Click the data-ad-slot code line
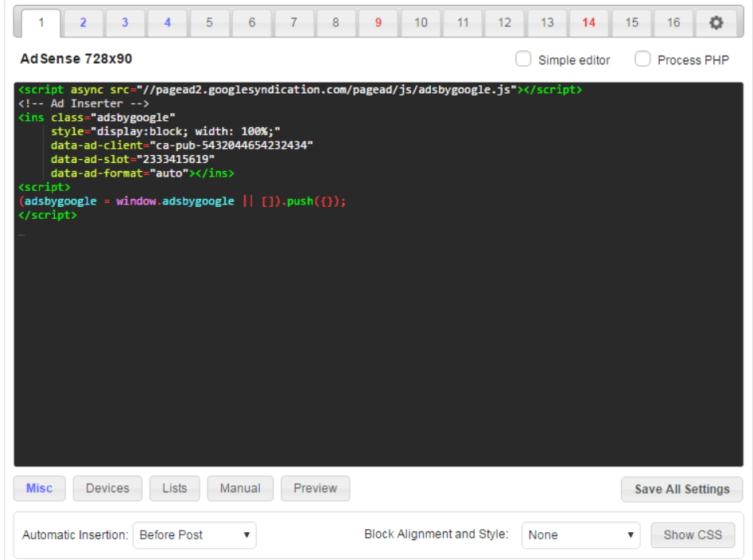 coord(133,159)
